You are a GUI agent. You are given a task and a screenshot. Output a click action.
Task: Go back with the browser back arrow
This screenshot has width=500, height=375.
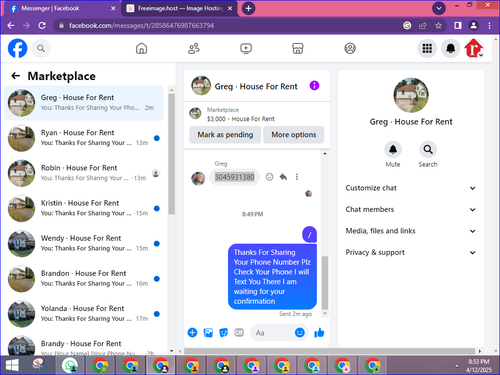11,25
